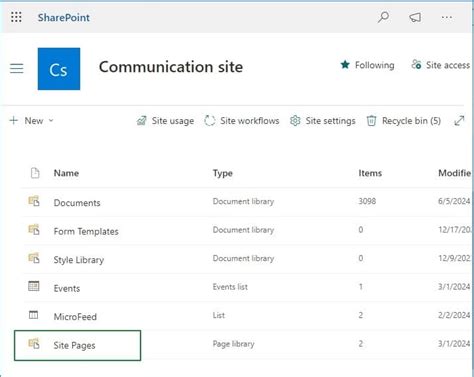Click Document library type in Documents row
The width and height of the screenshot is (474, 377).
[x=243, y=202]
